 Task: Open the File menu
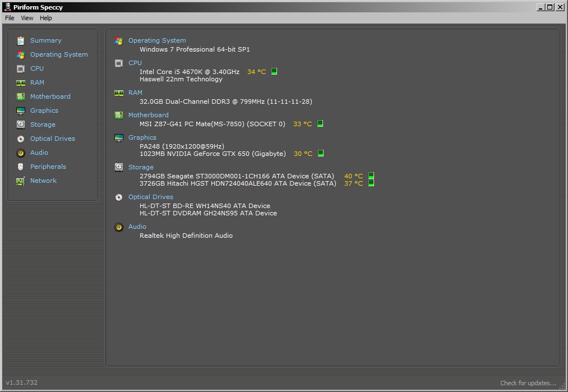[x=10, y=18]
